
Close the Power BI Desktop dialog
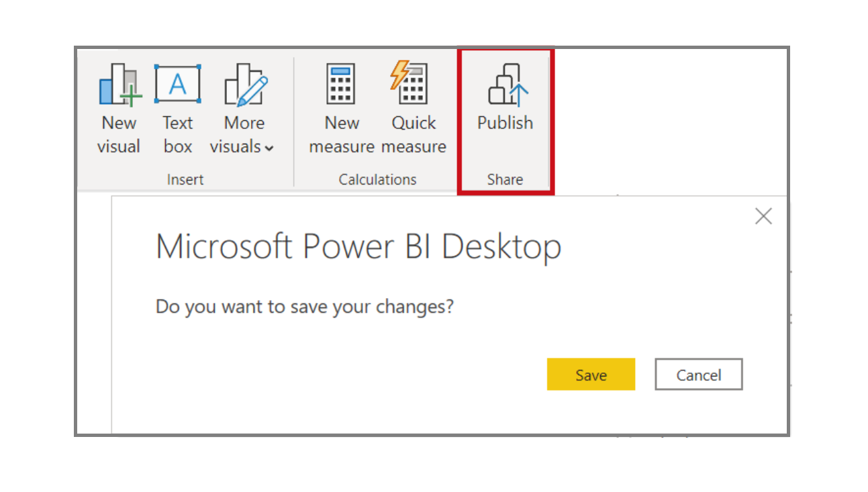point(763,216)
